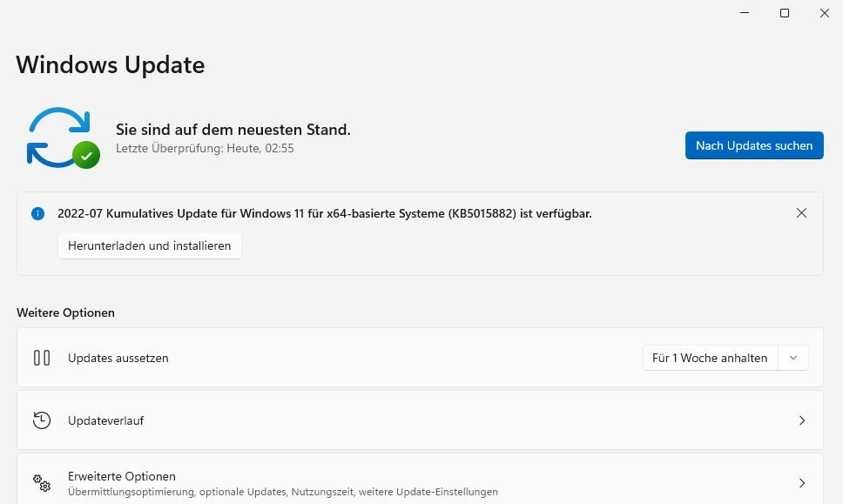Open pause duration dropdown arrow
The width and height of the screenshot is (843, 504).
point(792,358)
